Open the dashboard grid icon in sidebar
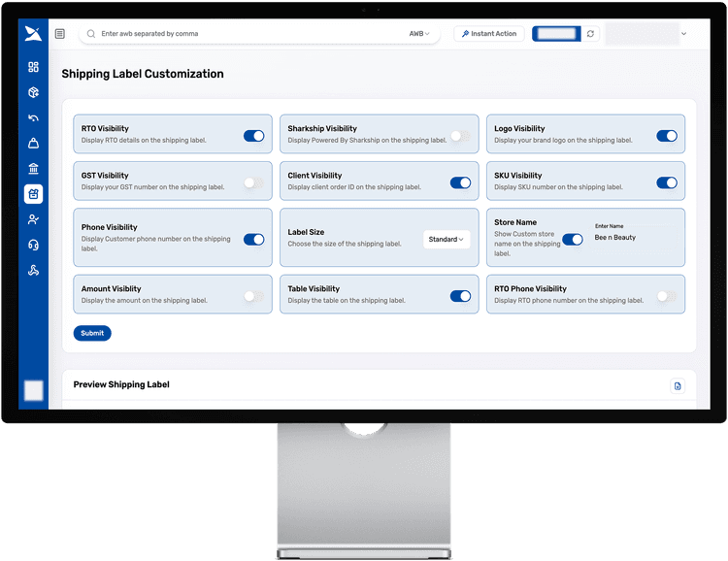Screen dimensions: 728x561 (x=33, y=67)
